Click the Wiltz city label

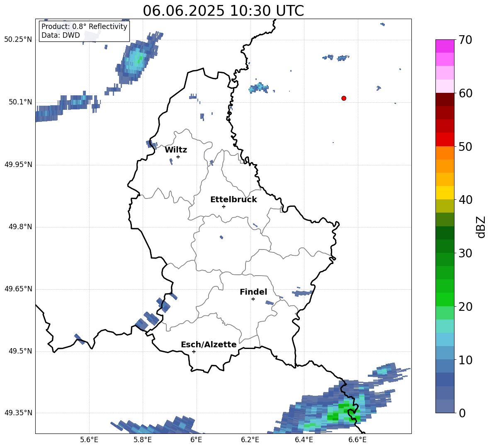[176, 150]
